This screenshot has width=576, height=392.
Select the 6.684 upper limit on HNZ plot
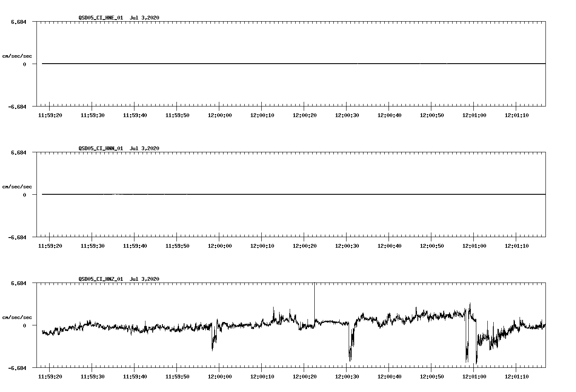(19, 283)
